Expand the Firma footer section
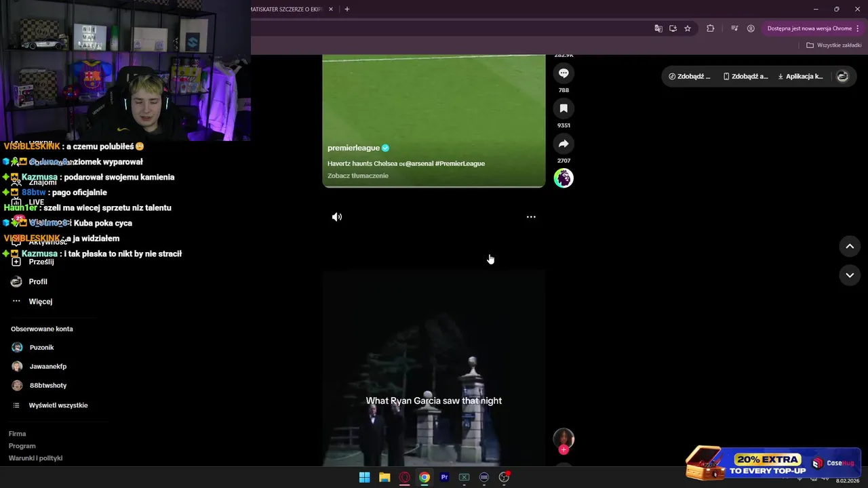This screenshot has height=488, width=868. [x=17, y=434]
